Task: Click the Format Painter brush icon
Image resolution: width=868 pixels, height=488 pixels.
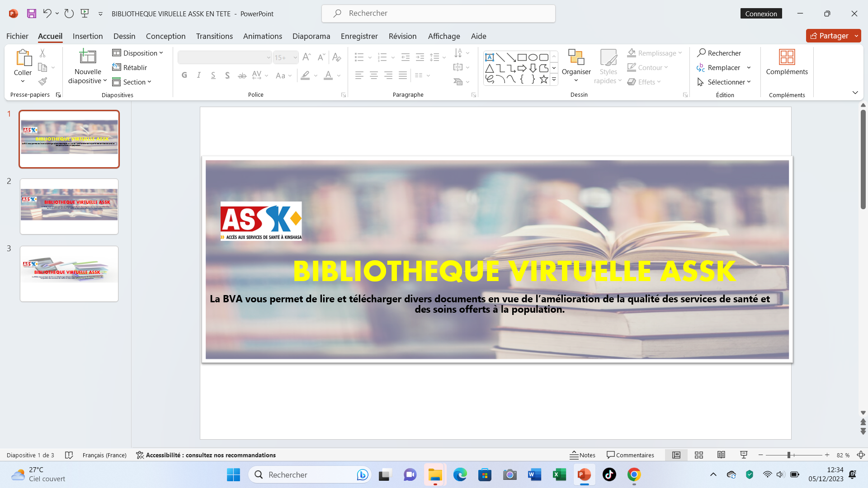Action: pos(42,81)
